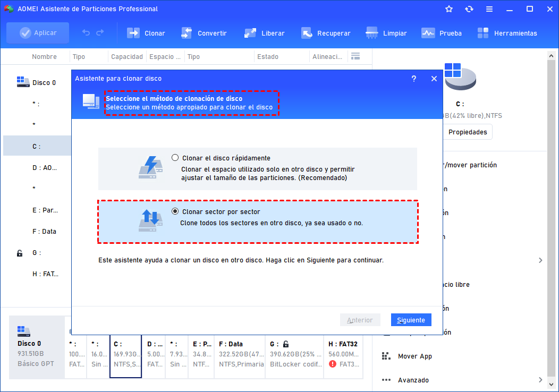Viewport: 559px width, 392px height.
Task: Click the unlock padlock icon beside G :
Action: (x=20, y=253)
